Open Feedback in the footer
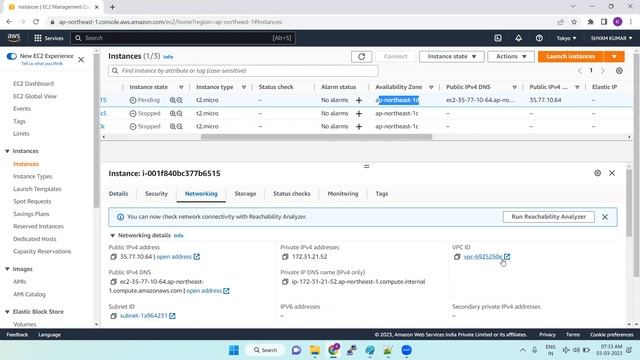This screenshot has height=360, width=640. click(17, 335)
